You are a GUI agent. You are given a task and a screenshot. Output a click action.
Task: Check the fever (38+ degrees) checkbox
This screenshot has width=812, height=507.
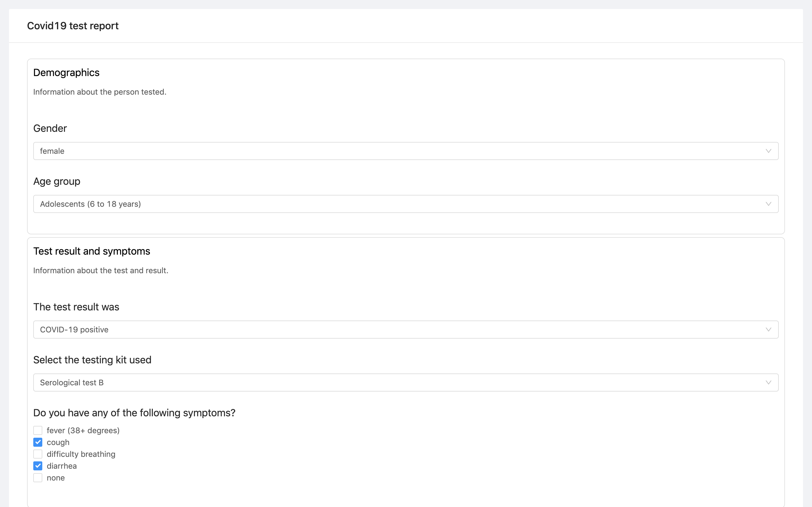point(38,430)
